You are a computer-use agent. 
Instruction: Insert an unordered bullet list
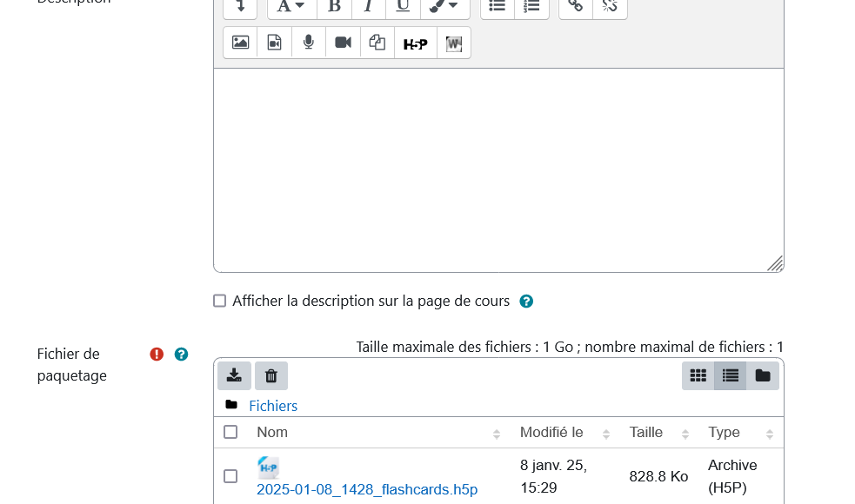point(498,7)
